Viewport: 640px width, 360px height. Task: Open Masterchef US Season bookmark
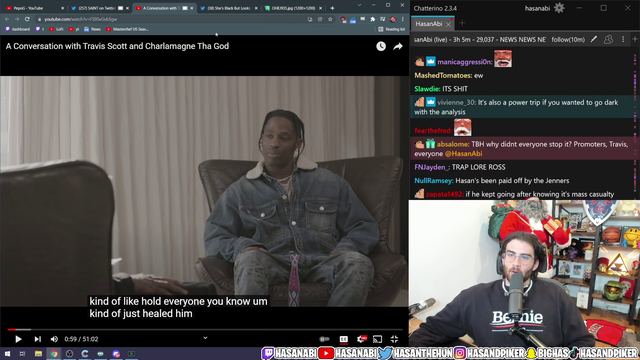127,29
